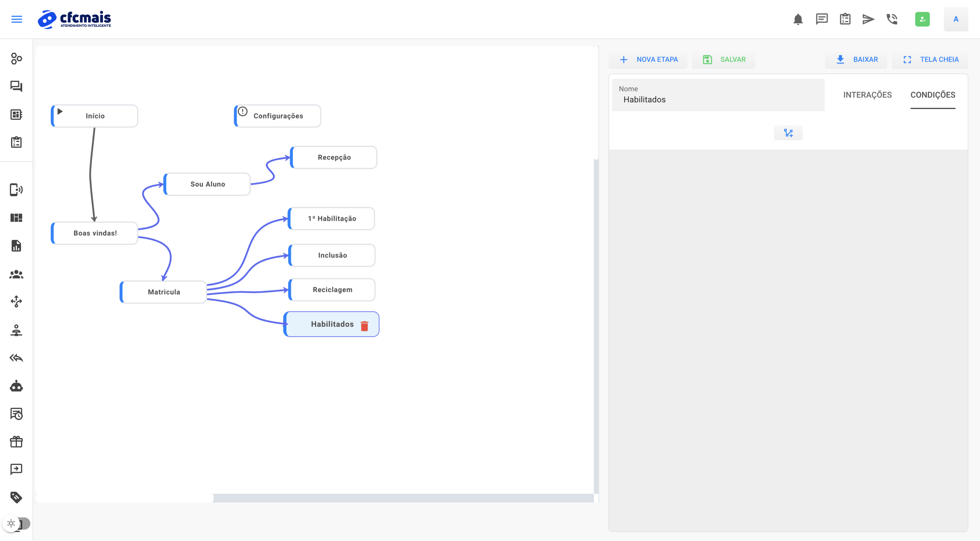Click the reply-all arrows sidebar icon

16,358
